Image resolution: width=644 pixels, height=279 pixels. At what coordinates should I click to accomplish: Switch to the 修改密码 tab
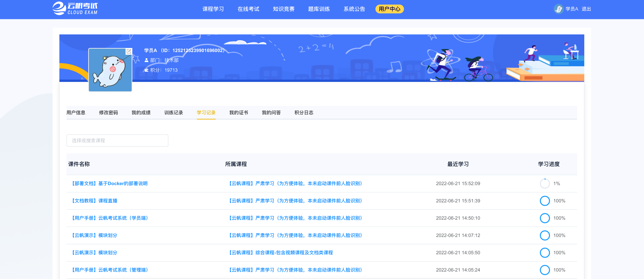(108, 113)
